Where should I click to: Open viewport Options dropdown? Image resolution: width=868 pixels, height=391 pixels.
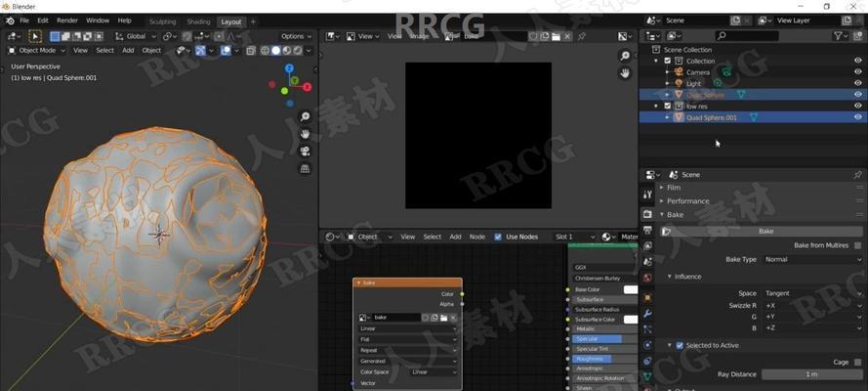tap(296, 36)
